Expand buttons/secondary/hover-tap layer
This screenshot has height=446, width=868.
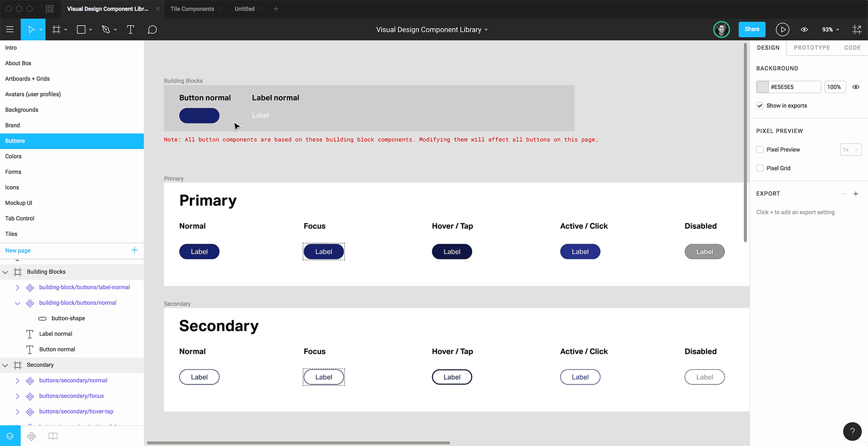(x=18, y=412)
